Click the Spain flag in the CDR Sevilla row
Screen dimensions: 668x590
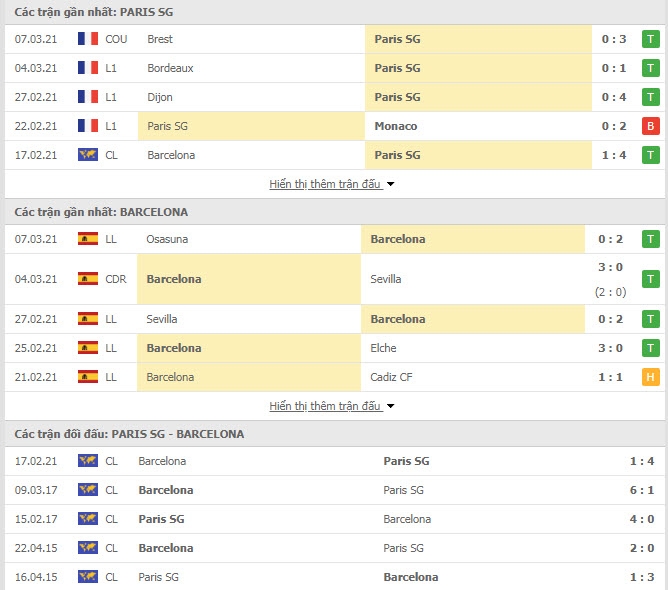(88, 279)
